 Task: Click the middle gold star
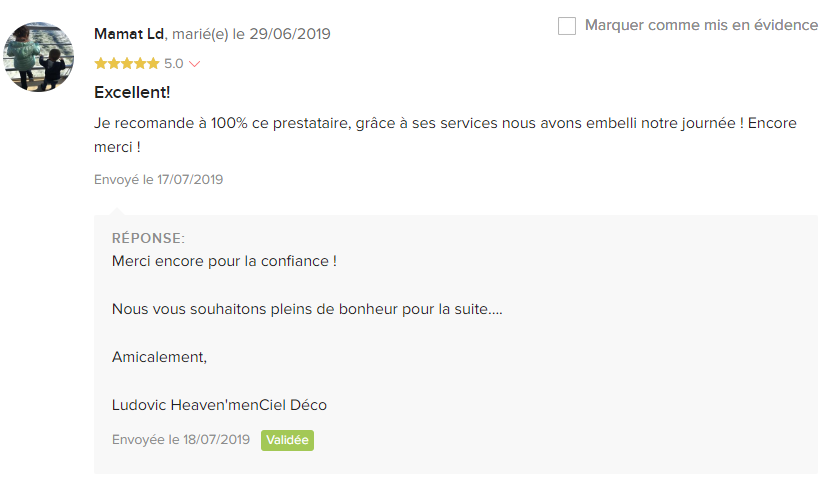(x=127, y=64)
